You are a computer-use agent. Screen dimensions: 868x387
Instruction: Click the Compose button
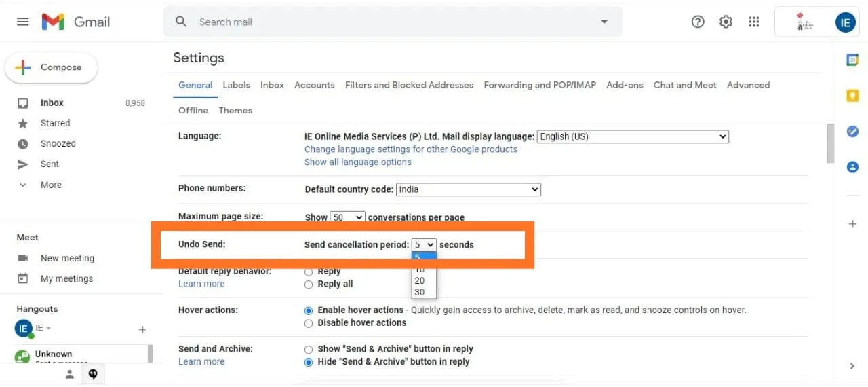coord(52,67)
